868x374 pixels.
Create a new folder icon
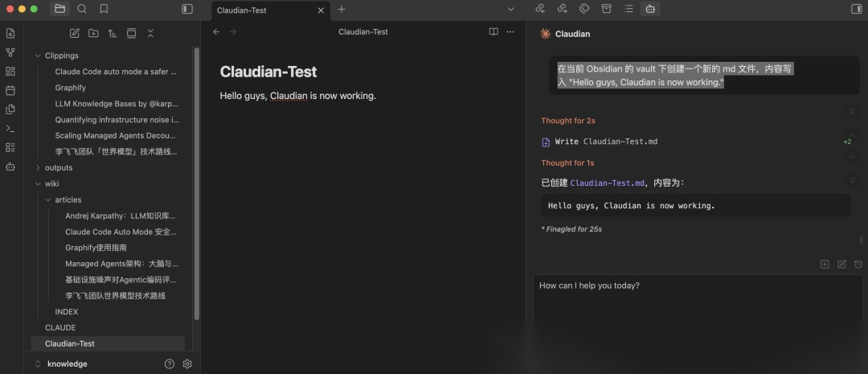pos(93,33)
